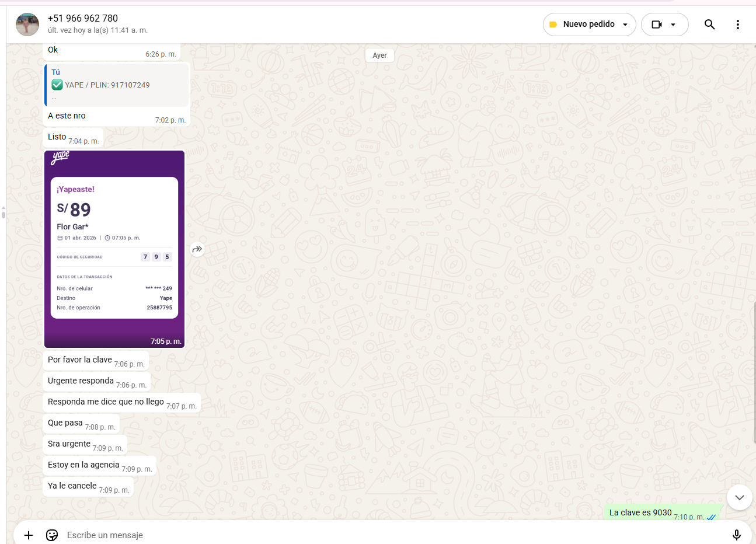
Task: Click the Ayer date marker
Action: (379, 55)
